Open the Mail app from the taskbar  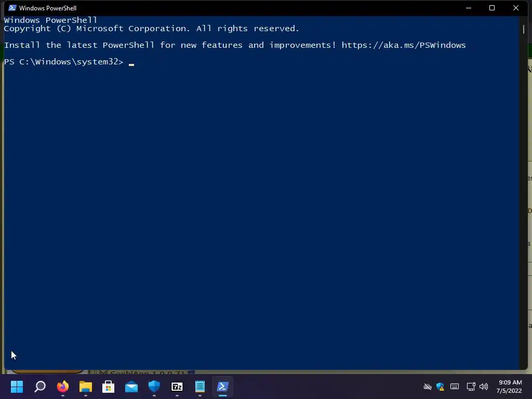pyautogui.click(x=131, y=387)
